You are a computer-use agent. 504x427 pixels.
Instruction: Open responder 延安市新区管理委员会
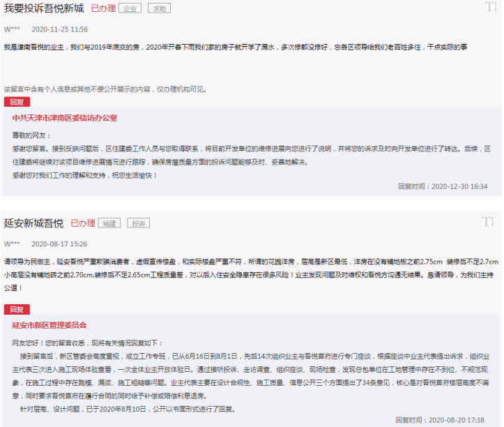coord(49,325)
